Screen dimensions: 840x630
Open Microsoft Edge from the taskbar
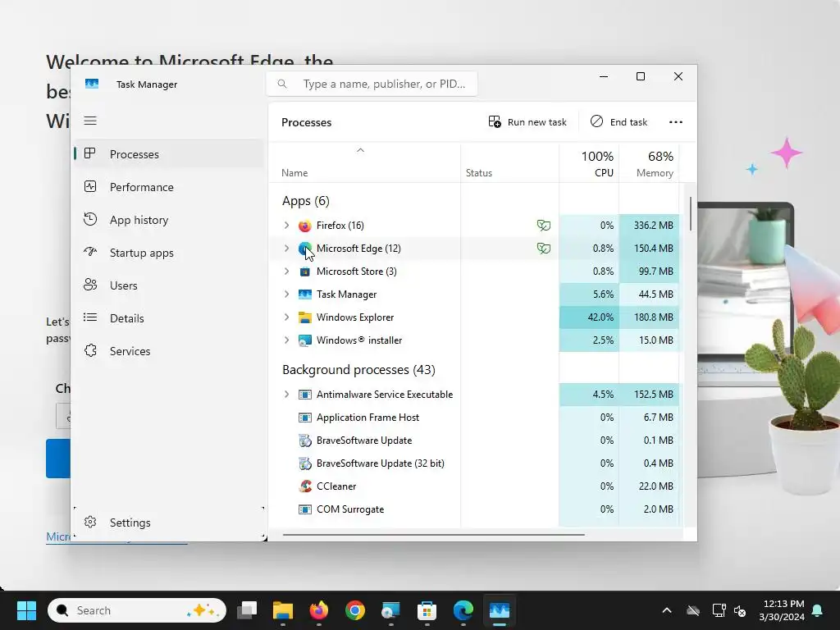point(463,610)
